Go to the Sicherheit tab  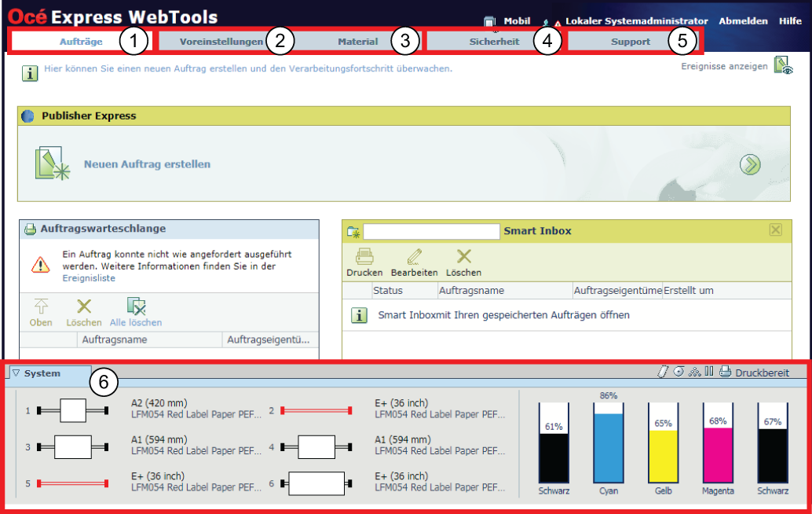pos(494,42)
